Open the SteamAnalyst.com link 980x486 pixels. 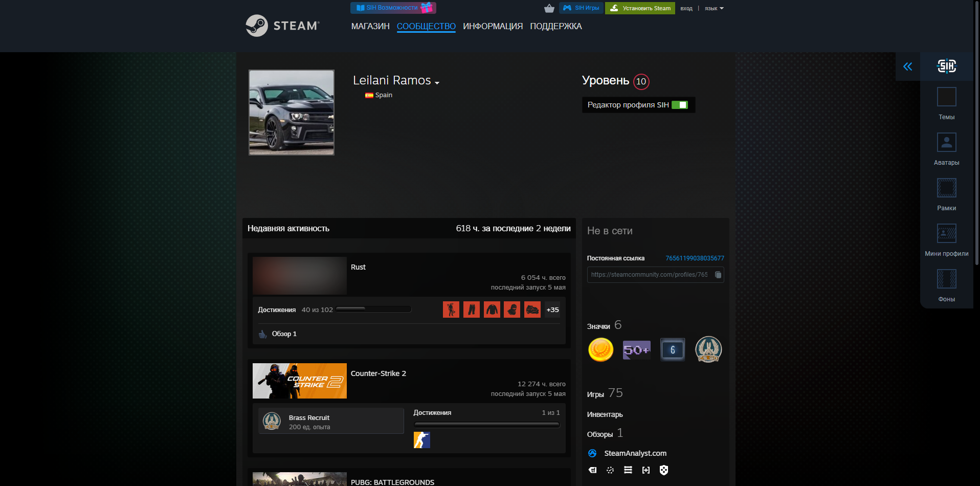click(x=635, y=453)
